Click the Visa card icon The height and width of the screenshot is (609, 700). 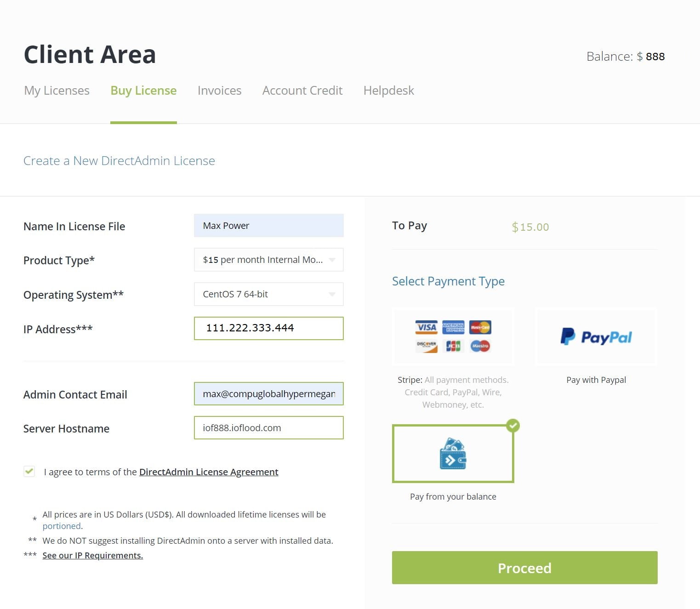pos(427,327)
